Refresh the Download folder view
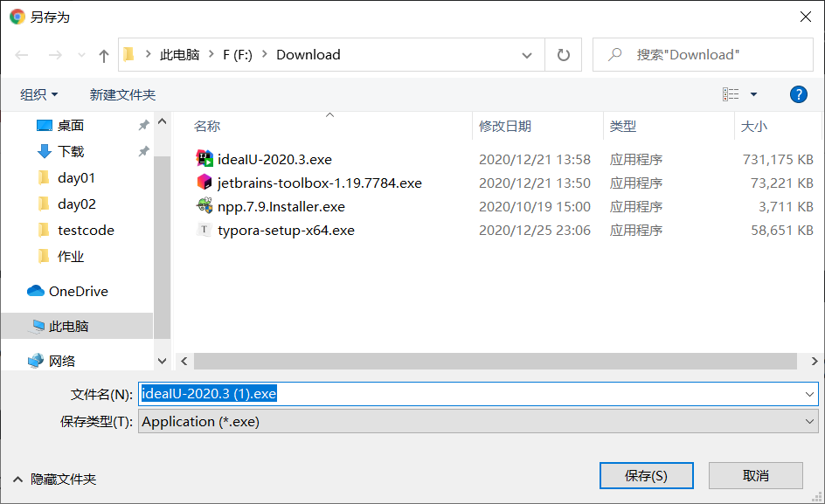Viewport: 825px width, 504px height. [564, 55]
